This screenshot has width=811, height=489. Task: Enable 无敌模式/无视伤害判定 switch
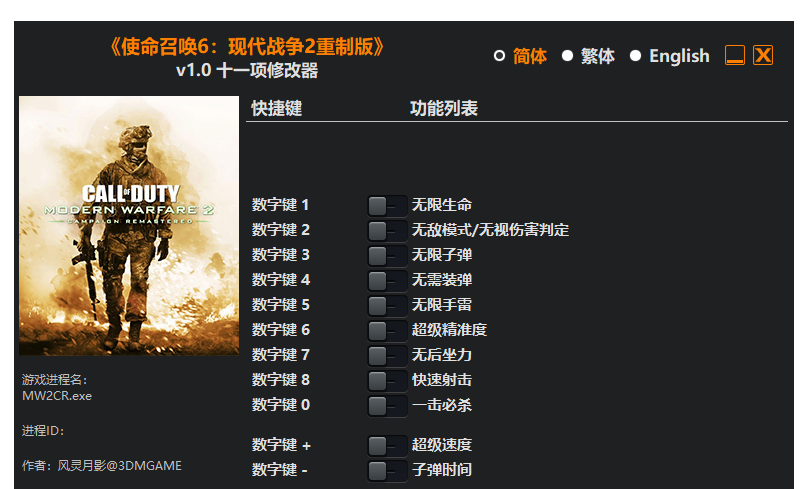click(x=387, y=230)
